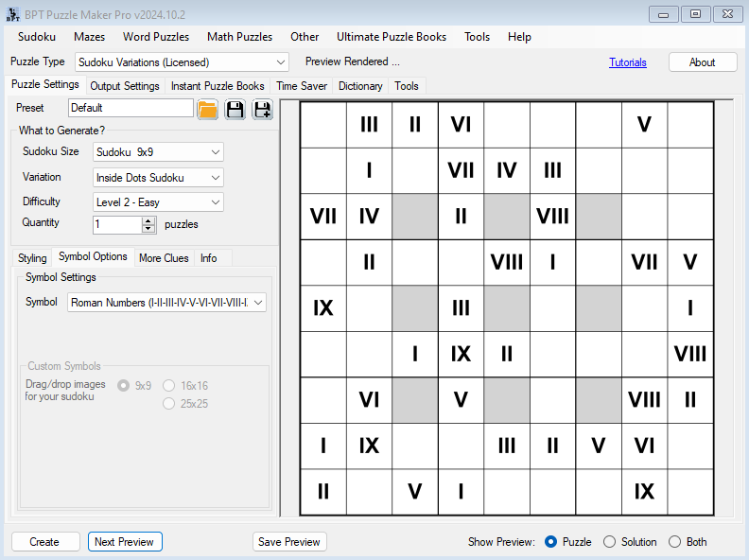This screenshot has width=749, height=560.
Task: Select the Both preview radio button
Action: point(674,542)
